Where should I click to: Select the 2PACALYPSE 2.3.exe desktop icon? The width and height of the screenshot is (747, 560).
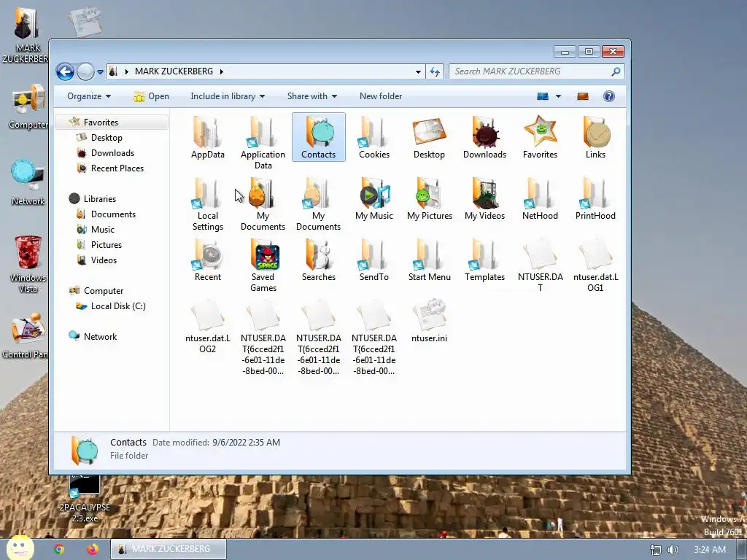point(85,499)
